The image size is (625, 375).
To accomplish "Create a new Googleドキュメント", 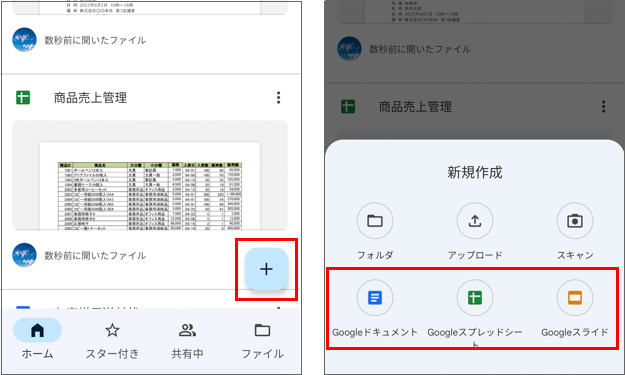I will pyautogui.click(x=375, y=309).
